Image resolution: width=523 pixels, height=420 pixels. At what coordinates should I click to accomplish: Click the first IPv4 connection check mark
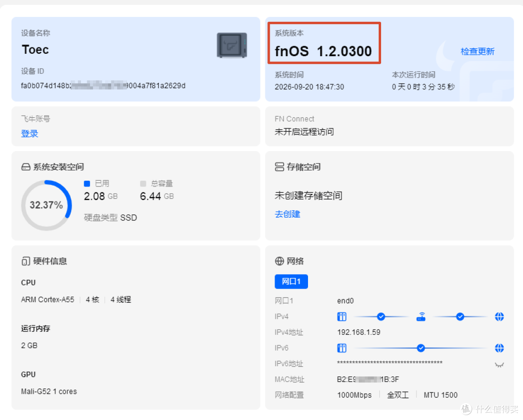click(381, 317)
